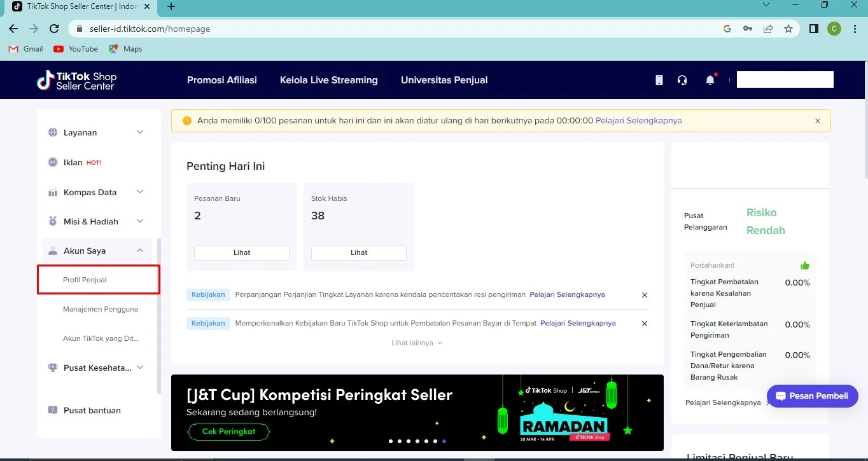
Task: Open the password key icon
Action: click(748, 29)
